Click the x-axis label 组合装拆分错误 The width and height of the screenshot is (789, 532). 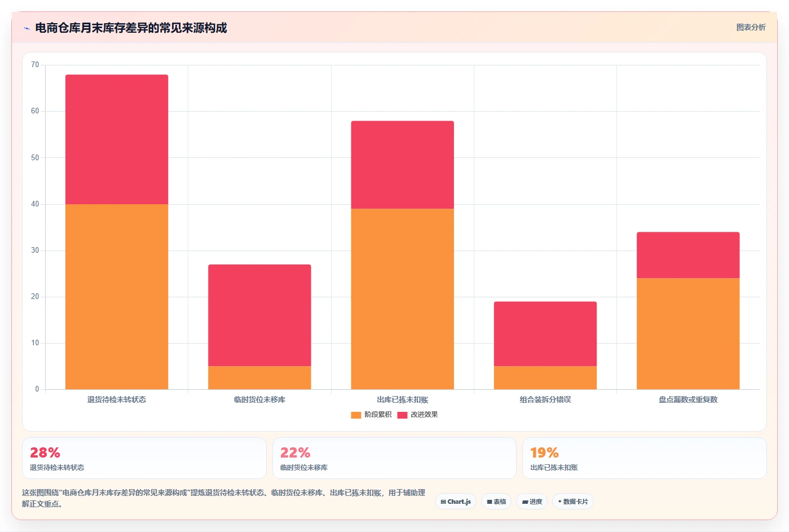coord(545,399)
